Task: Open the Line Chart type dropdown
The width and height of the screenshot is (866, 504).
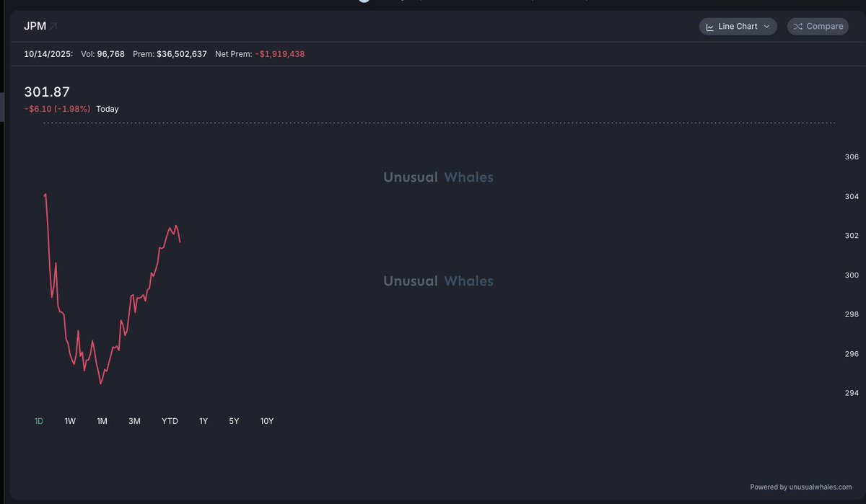Action: point(738,27)
